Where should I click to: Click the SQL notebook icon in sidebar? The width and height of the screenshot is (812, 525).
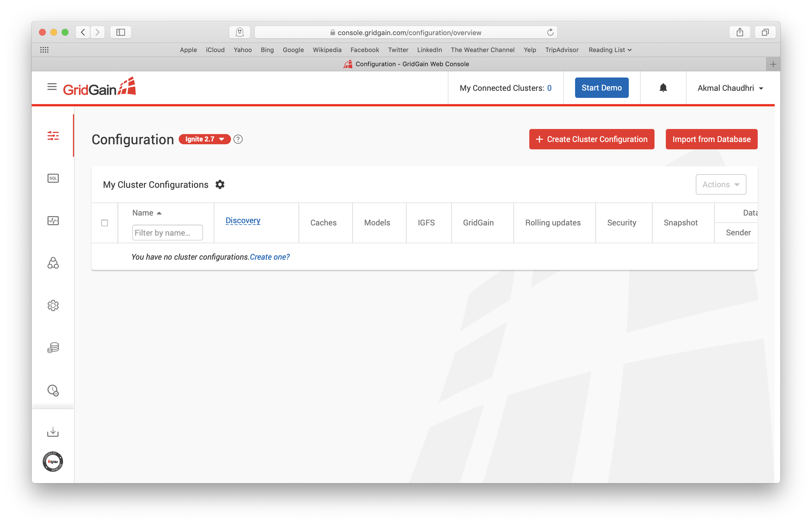(53, 178)
